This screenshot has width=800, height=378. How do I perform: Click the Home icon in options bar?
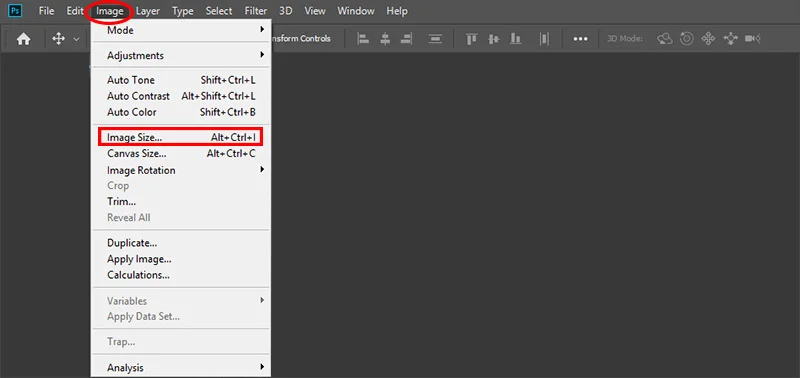coord(23,39)
